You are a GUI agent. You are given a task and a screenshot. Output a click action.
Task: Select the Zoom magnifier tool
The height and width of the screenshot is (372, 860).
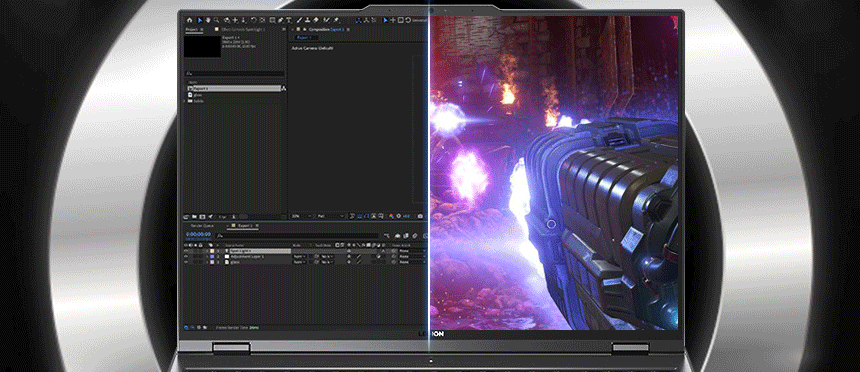(217, 20)
